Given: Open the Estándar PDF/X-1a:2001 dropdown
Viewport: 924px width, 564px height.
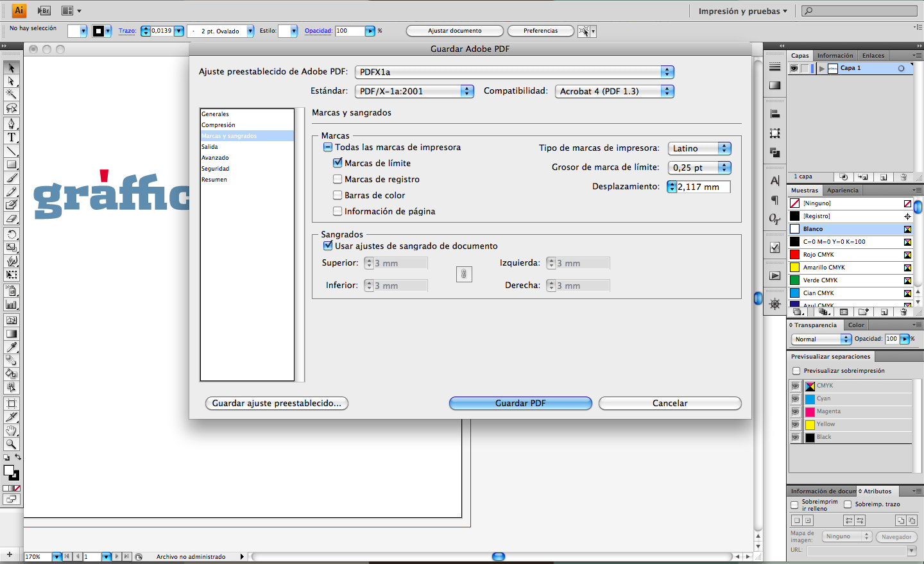Looking at the screenshot, I should 415,91.
